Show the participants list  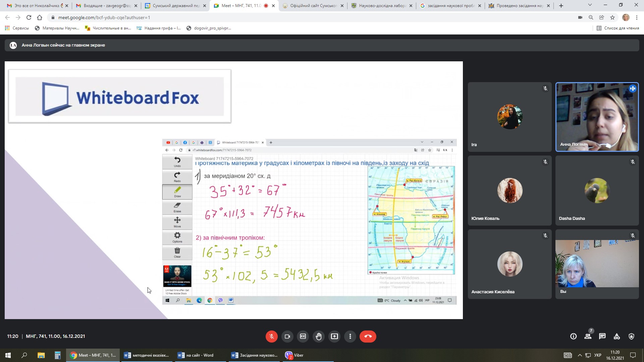click(x=588, y=337)
